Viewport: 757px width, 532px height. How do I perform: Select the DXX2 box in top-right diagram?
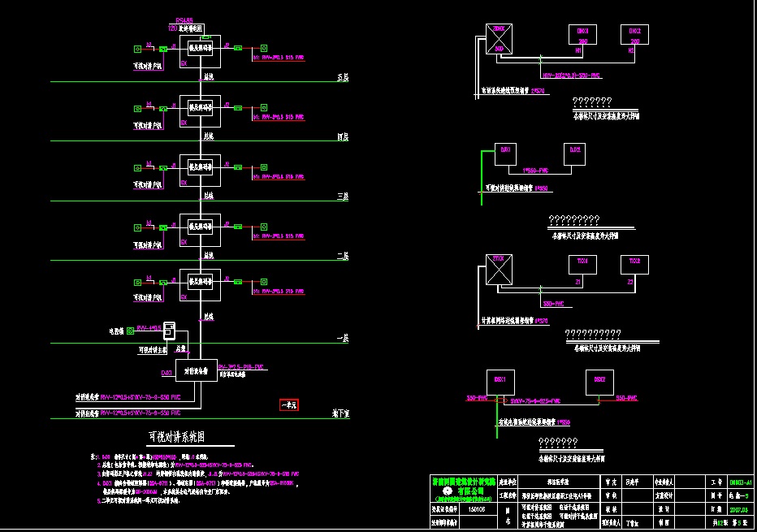click(x=634, y=35)
